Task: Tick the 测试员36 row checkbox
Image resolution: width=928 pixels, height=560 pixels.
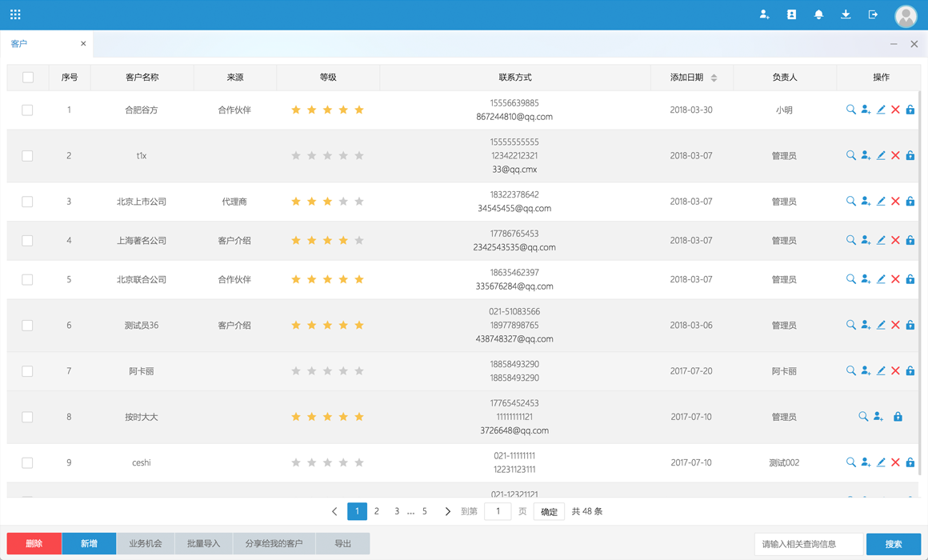Action: click(x=27, y=326)
